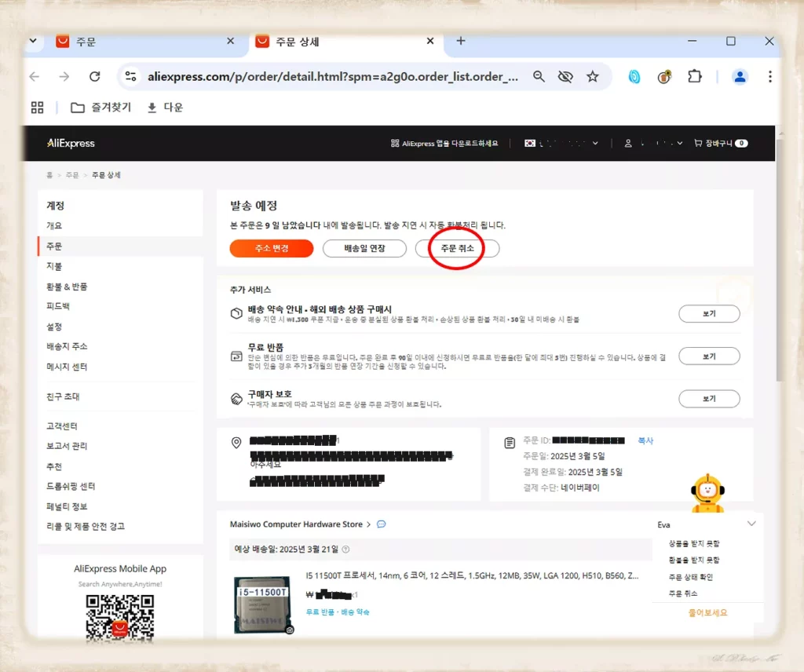This screenshot has height=672, width=804.
Task: Switch to the 주문 browser tab
Action: click(126, 40)
